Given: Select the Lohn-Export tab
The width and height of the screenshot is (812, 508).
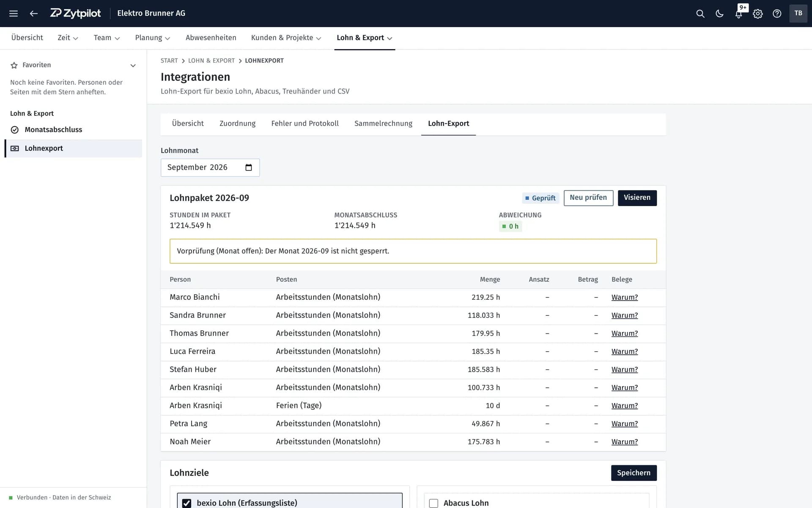Looking at the screenshot, I should pos(448,124).
